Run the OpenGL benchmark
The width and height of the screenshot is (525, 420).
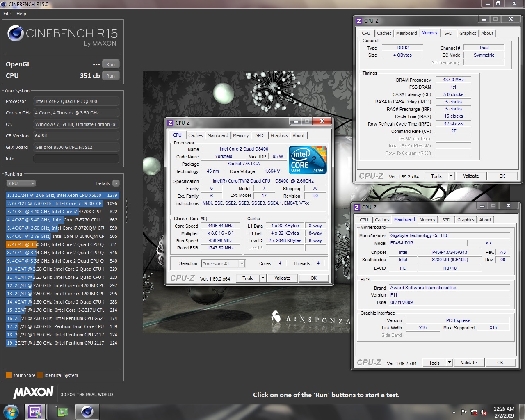(111, 64)
